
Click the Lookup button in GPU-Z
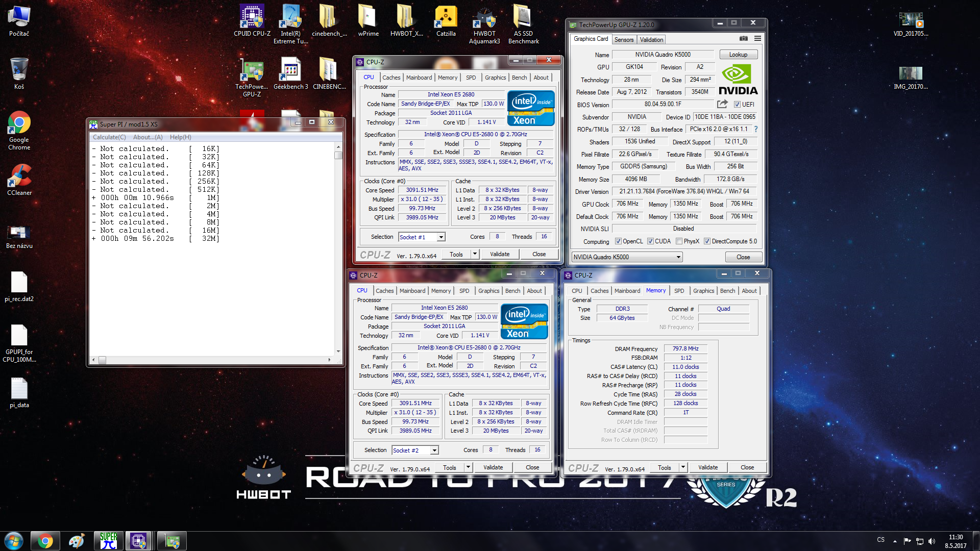tap(738, 55)
